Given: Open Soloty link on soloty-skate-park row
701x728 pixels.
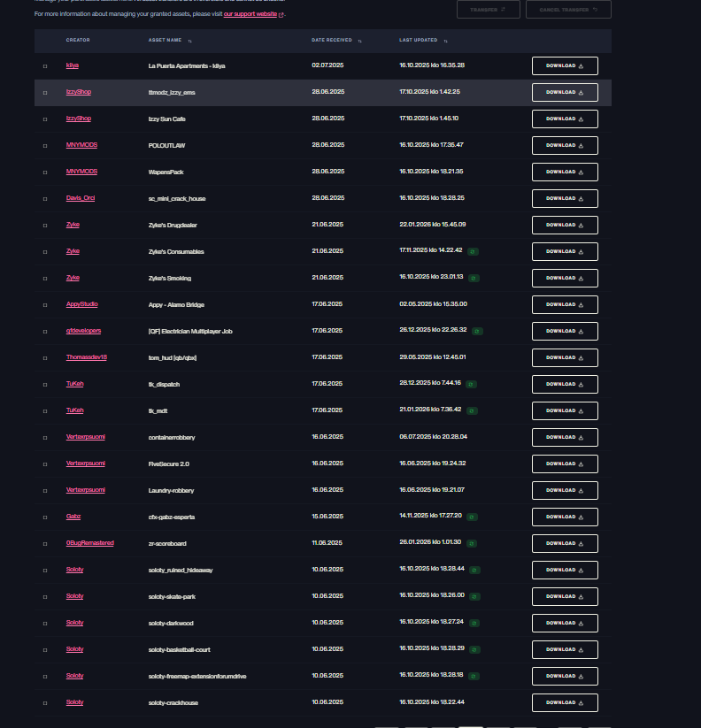Looking at the screenshot, I should [x=75, y=595].
